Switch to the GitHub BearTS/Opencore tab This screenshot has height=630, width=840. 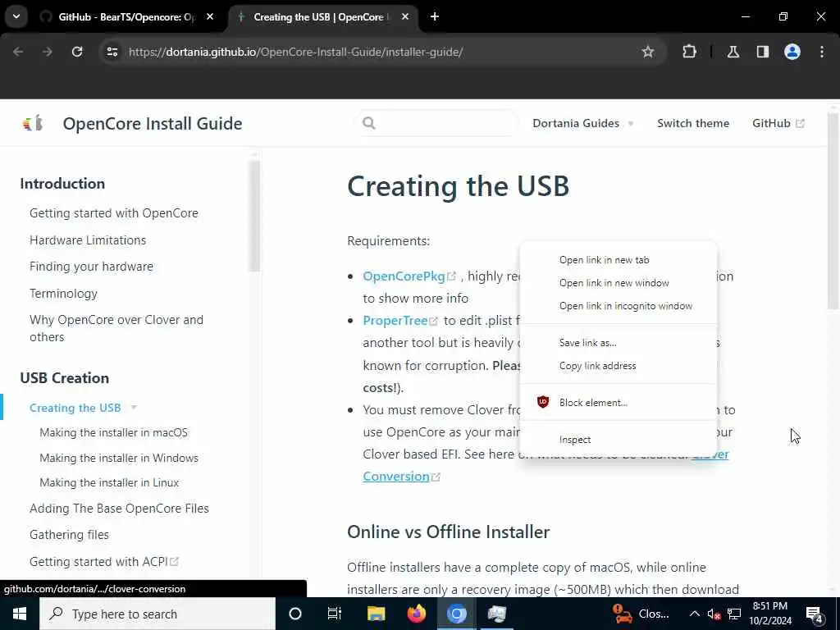point(127,16)
